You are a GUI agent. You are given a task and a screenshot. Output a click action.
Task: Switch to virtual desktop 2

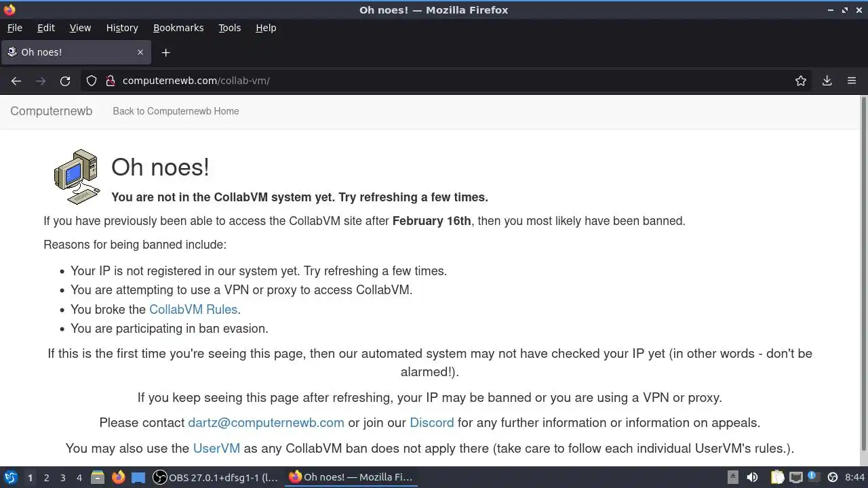click(x=46, y=477)
